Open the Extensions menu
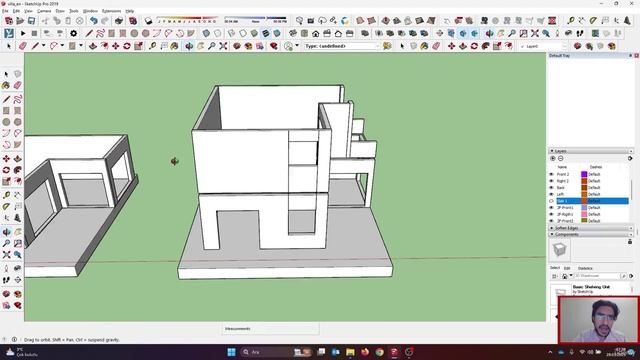The height and width of the screenshot is (360, 640). click(x=111, y=11)
